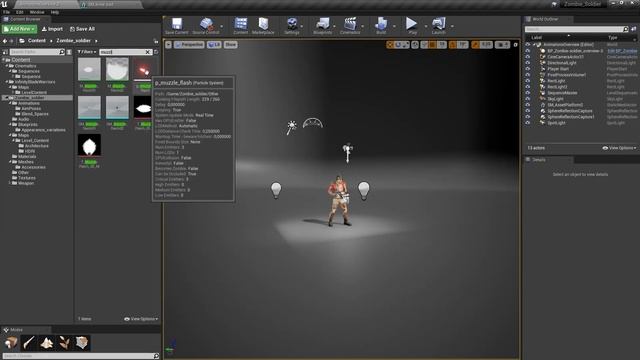
Task: Click the Show button in viewport
Action: pyautogui.click(x=230, y=44)
